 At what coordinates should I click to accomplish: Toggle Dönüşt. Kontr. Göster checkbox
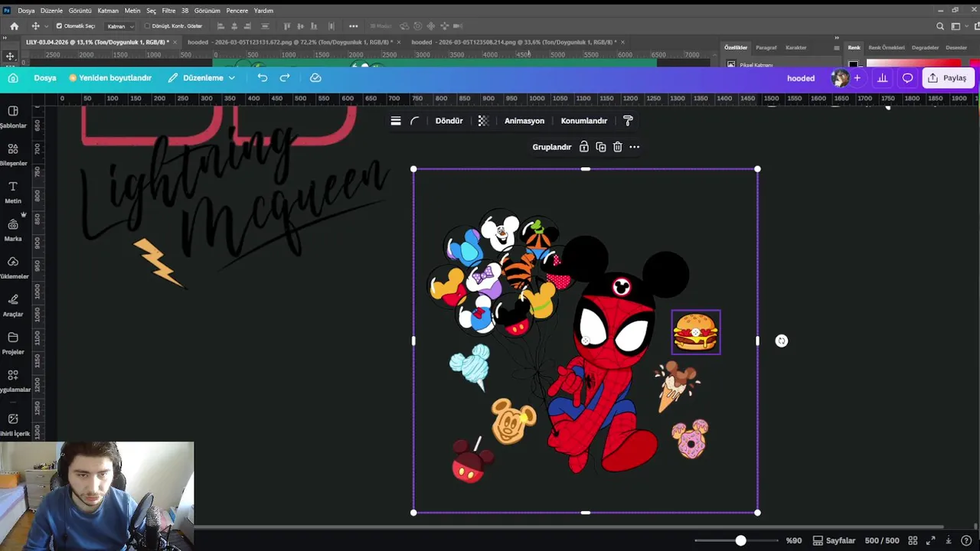(147, 26)
